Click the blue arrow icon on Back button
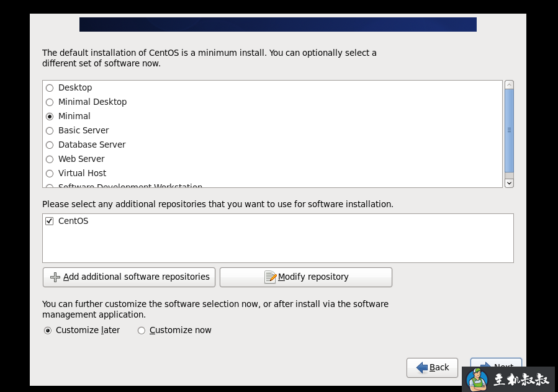This screenshot has height=392, width=558. point(422,367)
